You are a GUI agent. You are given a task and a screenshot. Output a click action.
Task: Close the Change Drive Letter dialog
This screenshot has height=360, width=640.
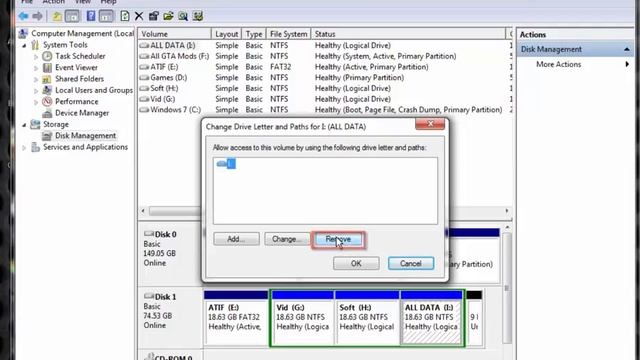tap(430, 124)
